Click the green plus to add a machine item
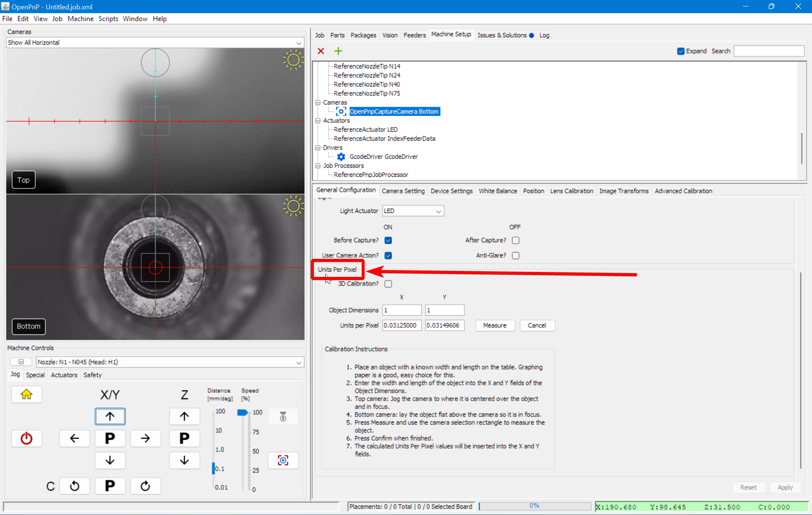The height and width of the screenshot is (515, 812). point(338,51)
